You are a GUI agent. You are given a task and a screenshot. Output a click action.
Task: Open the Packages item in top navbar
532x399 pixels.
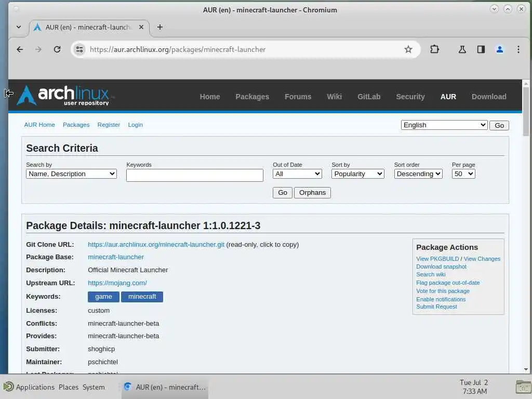[252, 97]
